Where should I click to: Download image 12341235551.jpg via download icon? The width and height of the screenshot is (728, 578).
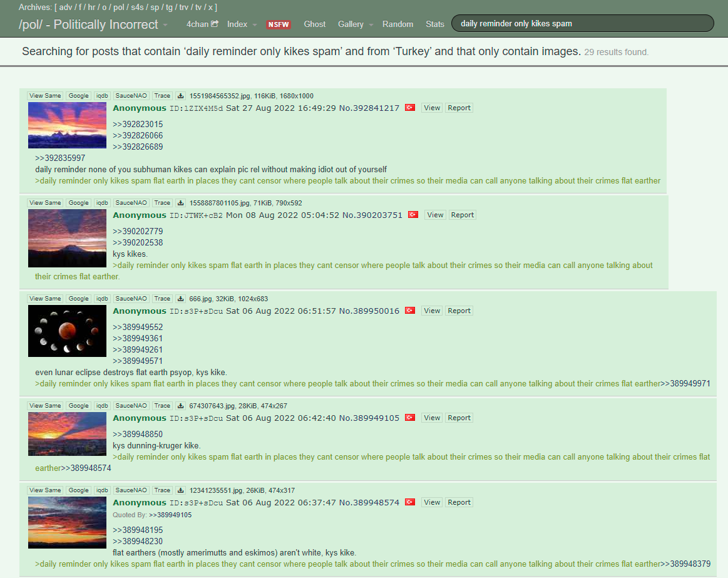[181, 490]
